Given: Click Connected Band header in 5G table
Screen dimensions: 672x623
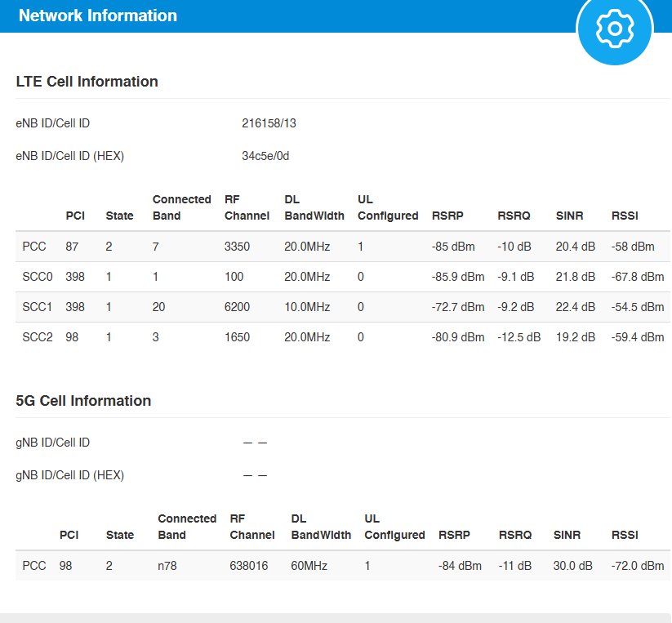Looking at the screenshot, I should pyautogui.click(x=186, y=527).
